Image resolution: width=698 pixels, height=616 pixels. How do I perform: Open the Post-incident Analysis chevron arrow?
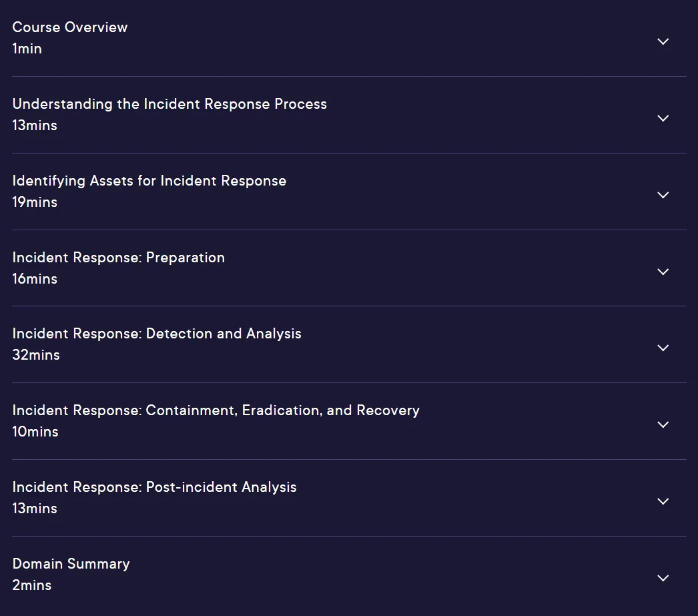click(x=663, y=501)
